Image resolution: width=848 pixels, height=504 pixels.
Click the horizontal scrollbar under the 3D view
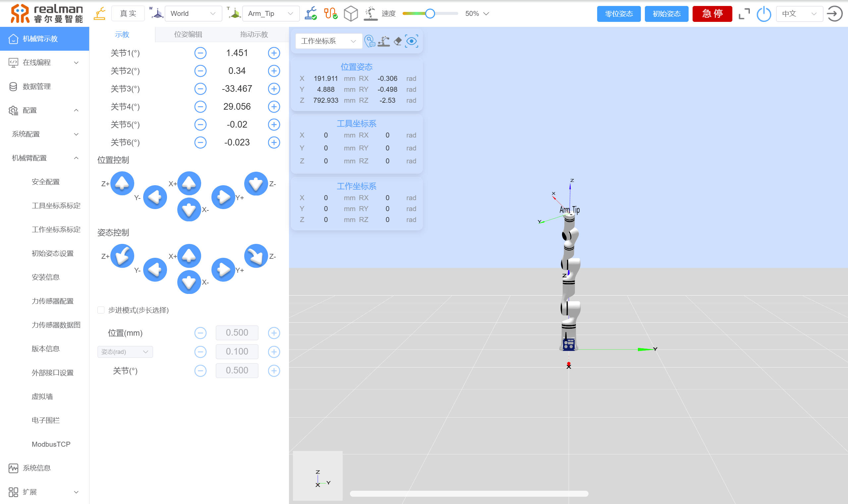tap(469, 494)
